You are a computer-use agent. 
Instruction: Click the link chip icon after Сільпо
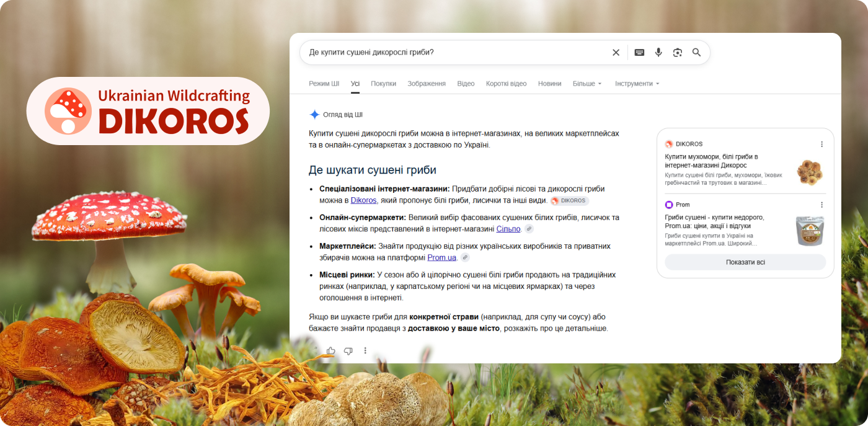[529, 229]
